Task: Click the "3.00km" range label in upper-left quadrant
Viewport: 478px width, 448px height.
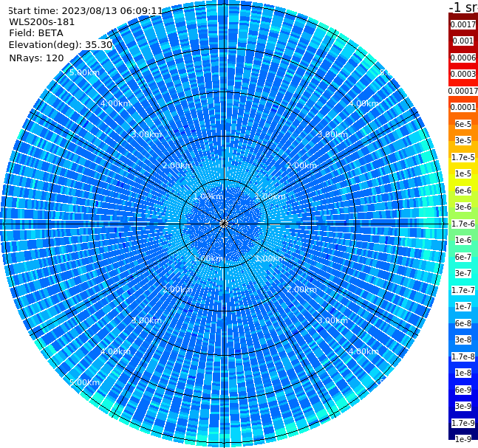Action: pos(146,134)
